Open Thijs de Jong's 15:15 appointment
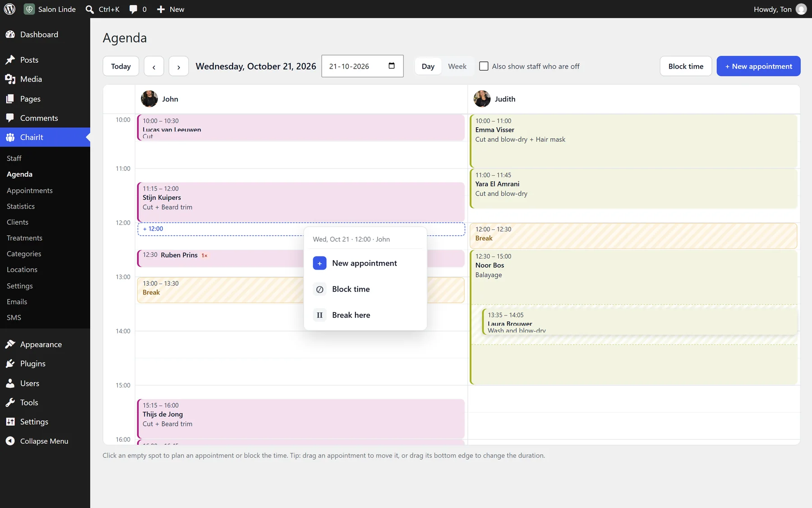 point(301,419)
